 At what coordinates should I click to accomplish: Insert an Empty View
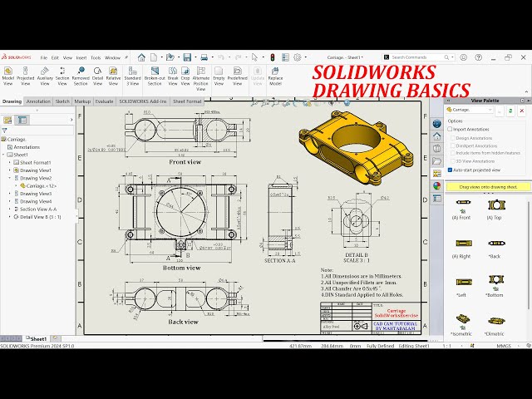[x=219, y=76]
